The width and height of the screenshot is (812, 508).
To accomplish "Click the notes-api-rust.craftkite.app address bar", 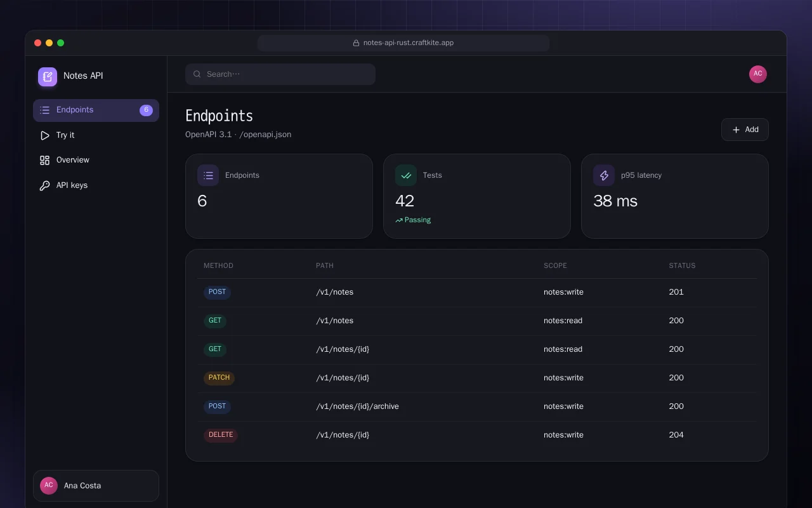I will tap(403, 43).
